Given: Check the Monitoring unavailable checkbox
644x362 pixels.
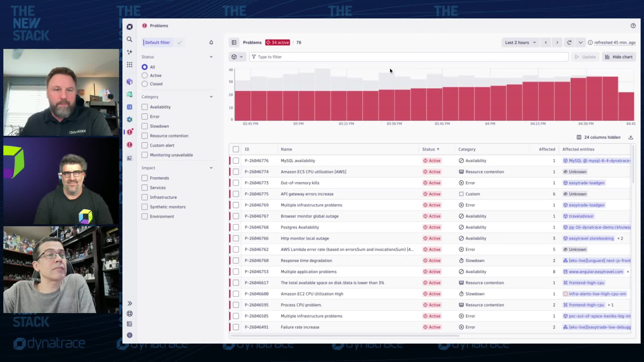Looking at the screenshot, I should [x=145, y=155].
